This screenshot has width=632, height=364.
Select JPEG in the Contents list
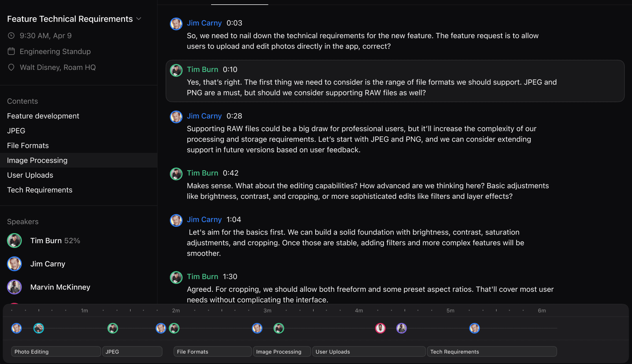[x=16, y=131]
